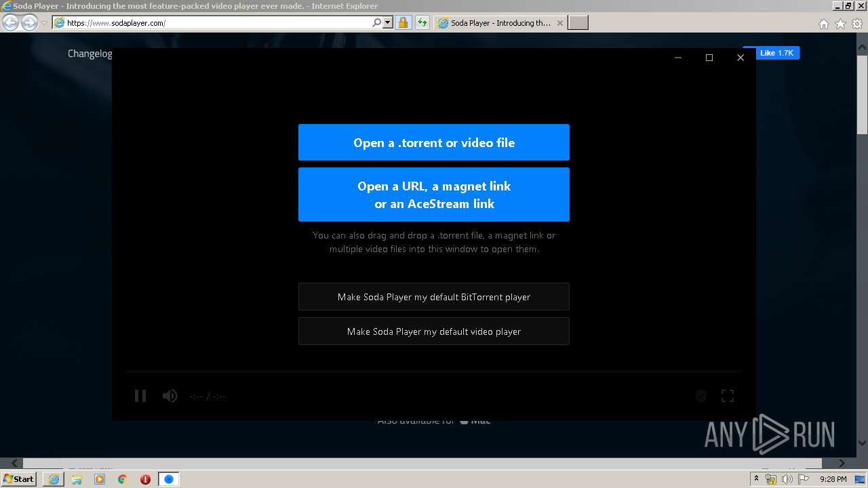Click the scroll-right arrow of horizontal scrollbar
The height and width of the screenshot is (488, 868).
(x=842, y=464)
